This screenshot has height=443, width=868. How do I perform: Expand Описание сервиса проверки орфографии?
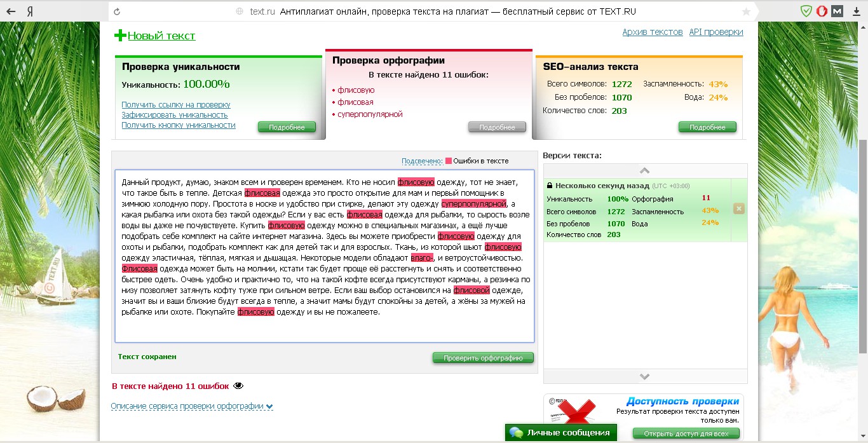[192, 406]
